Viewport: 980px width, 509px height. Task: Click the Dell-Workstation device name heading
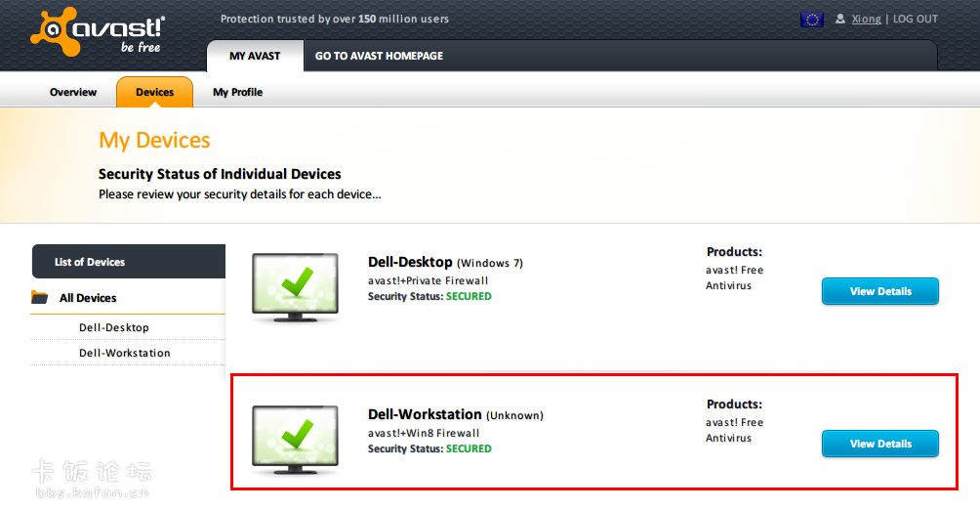pyautogui.click(x=425, y=414)
